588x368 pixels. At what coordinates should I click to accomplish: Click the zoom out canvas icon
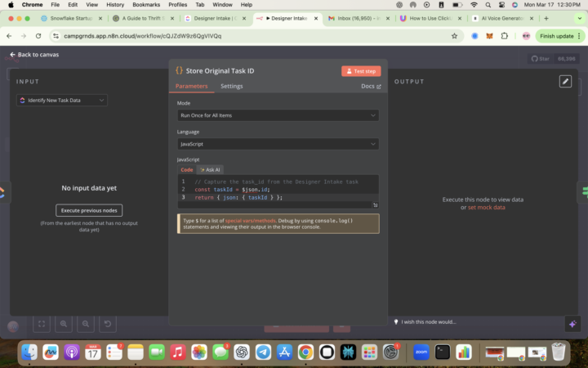pos(86,324)
